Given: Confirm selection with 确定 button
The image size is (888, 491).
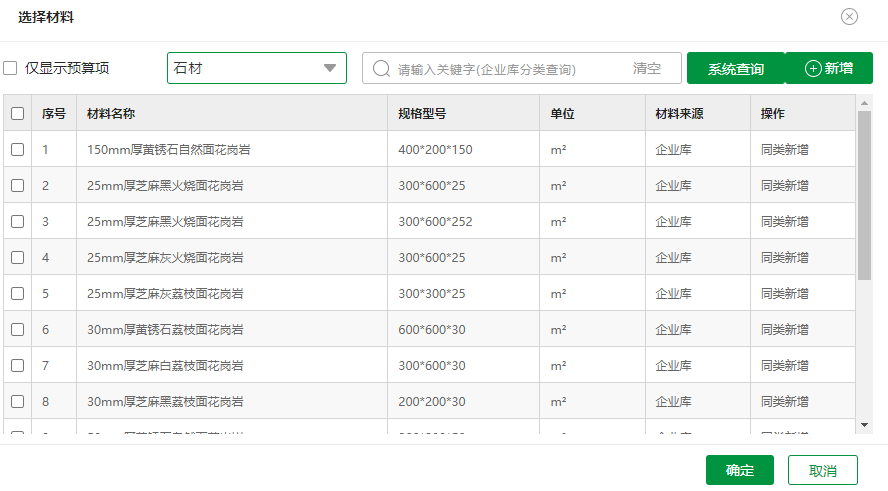Looking at the screenshot, I should [740, 470].
